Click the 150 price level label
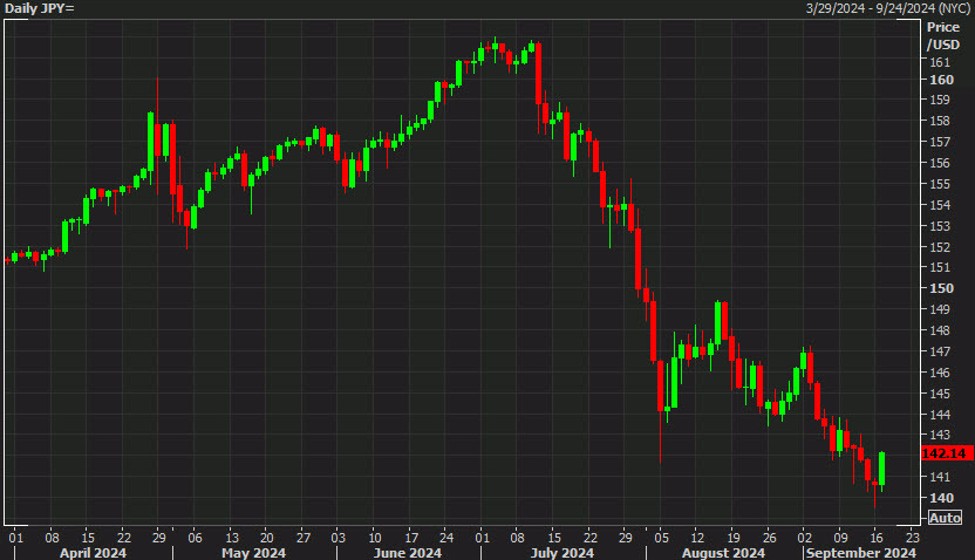Screen dimensions: 975x560 [x=940, y=288]
